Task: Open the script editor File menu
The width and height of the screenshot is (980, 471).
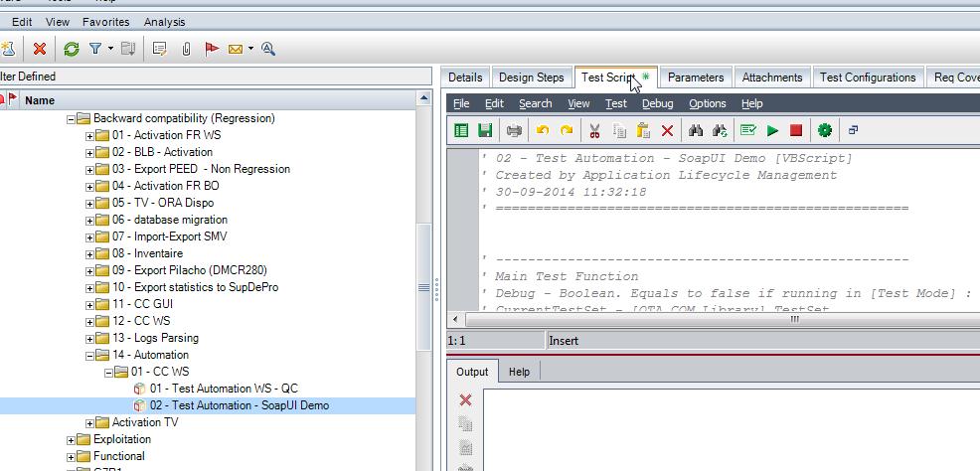Action: 461,103
